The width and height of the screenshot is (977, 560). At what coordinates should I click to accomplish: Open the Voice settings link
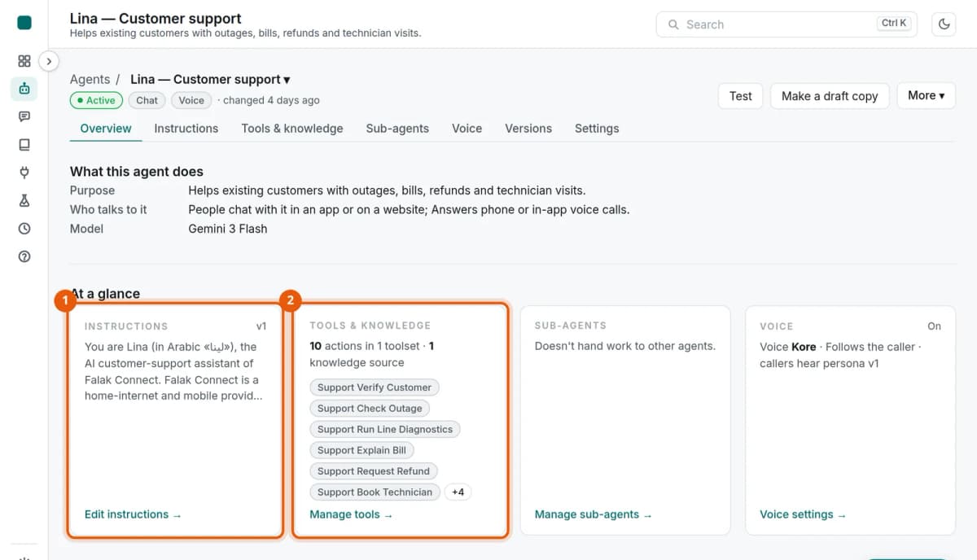(x=803, y=514)
